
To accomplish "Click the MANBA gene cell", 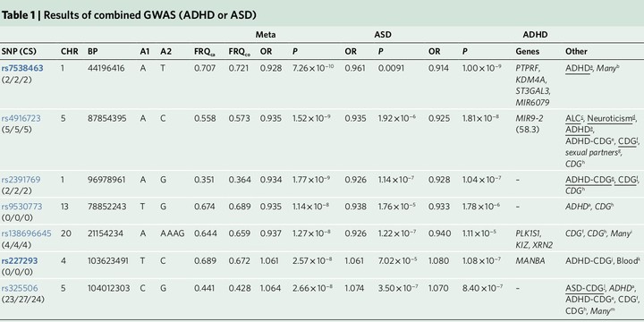I will pos(530,260).
